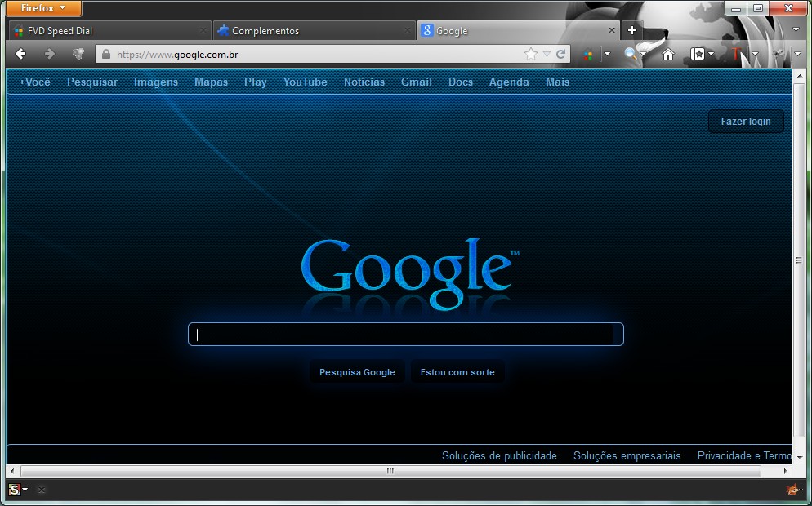Open Mapas in the Google bar
Viewport: 812px width, 506px height.
(x=212, y=82)
